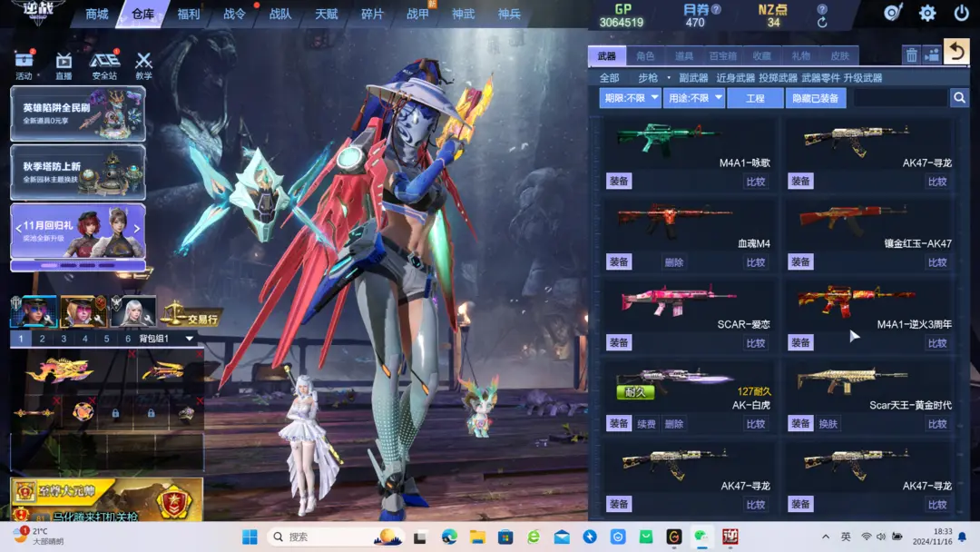Open the 英雄陷阱全民刷 banner
980x552 pixels.
(78, 113)
